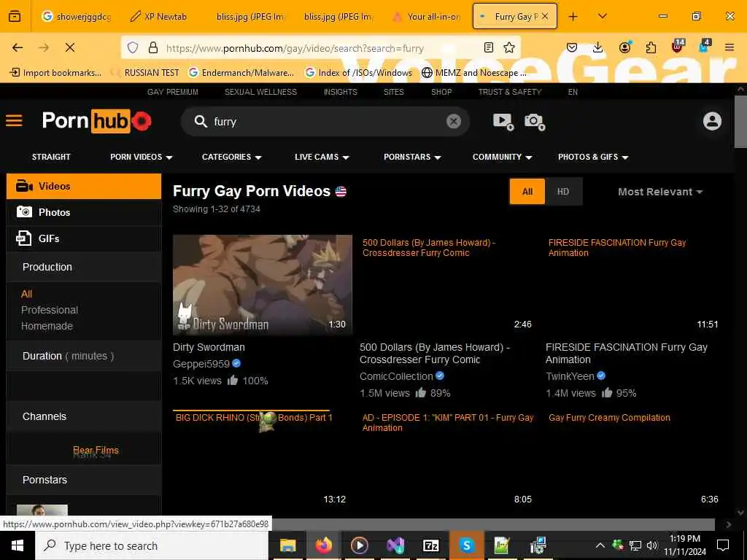
Task: Open File Explorer from the taskbar
Action: [x=287, y=545]
